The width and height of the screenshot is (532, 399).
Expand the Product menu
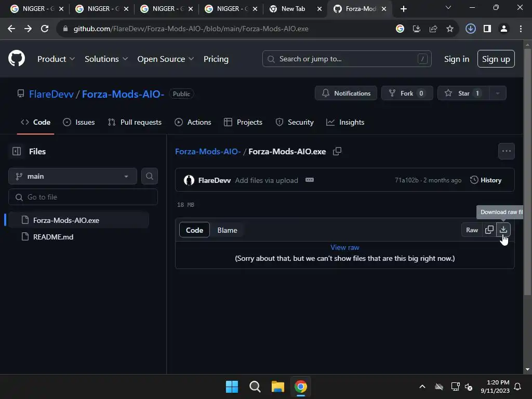pyautogui.click(x=56, y=59)
